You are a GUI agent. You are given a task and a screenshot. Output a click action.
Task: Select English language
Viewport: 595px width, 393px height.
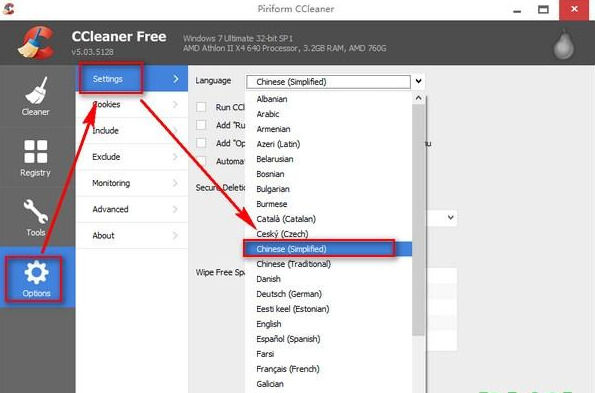pyautogui.click(x=328, y=324)
